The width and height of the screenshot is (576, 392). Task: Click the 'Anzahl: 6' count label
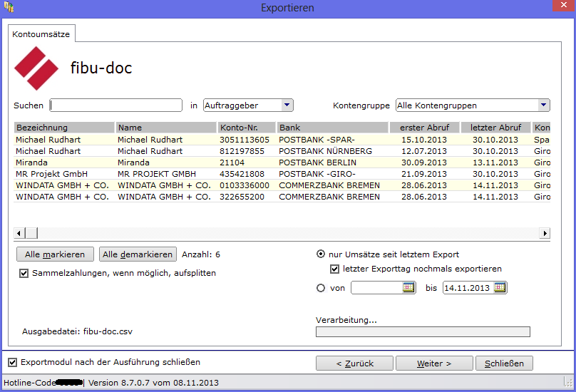click(x=201, y=254)
